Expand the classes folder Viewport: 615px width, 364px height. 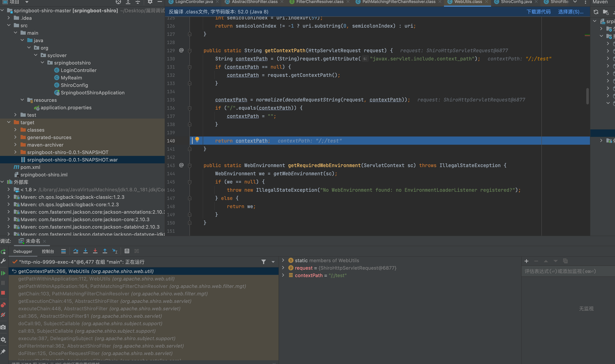tap(15, 130)
